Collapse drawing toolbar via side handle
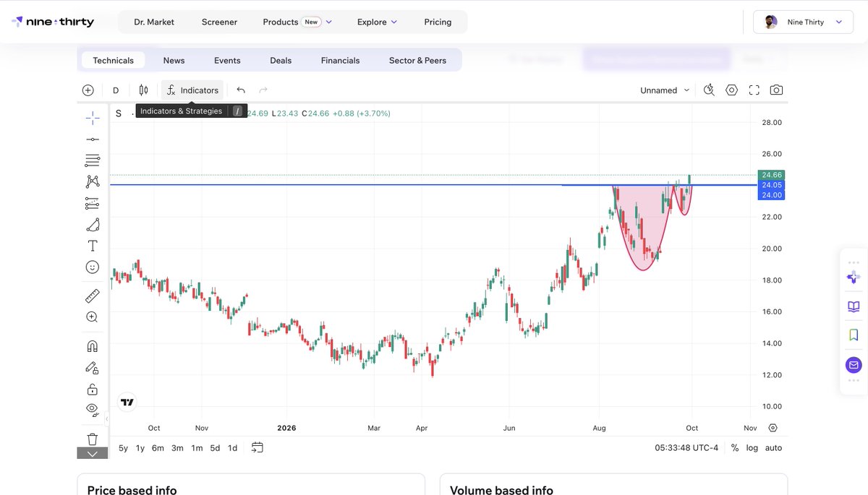 tap(107, 418)
